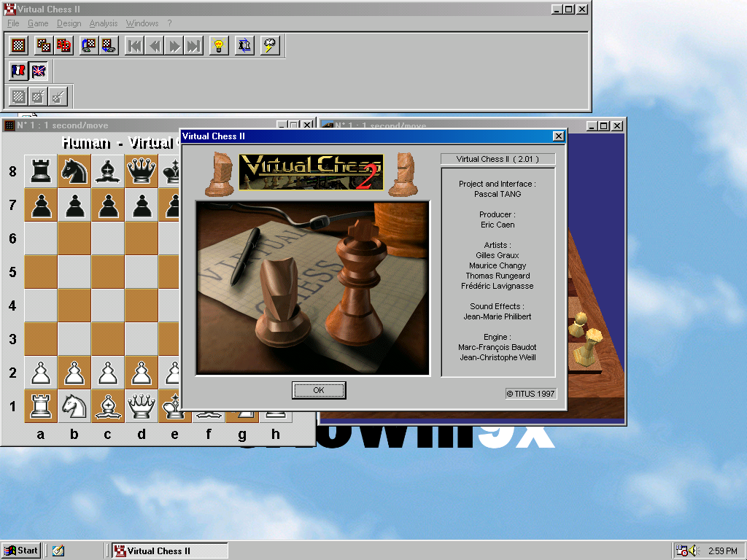Click OK in the About dialog
The image size is (747, 560).
click(x=319, y=391)
